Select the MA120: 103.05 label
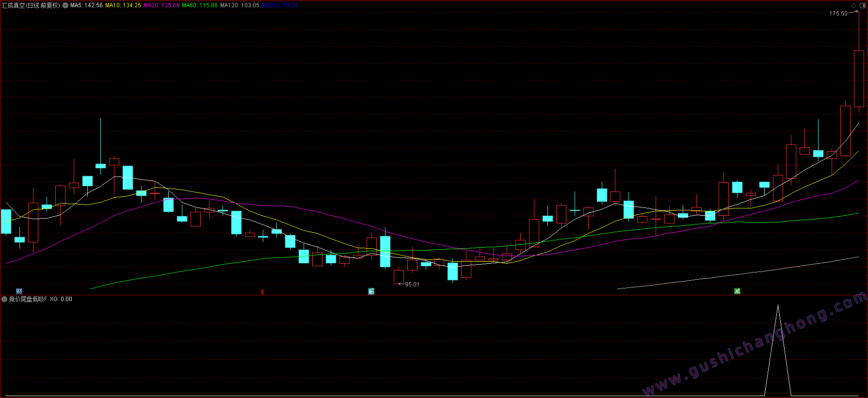This screenshot has width=868, height=398. coord(240,5)
